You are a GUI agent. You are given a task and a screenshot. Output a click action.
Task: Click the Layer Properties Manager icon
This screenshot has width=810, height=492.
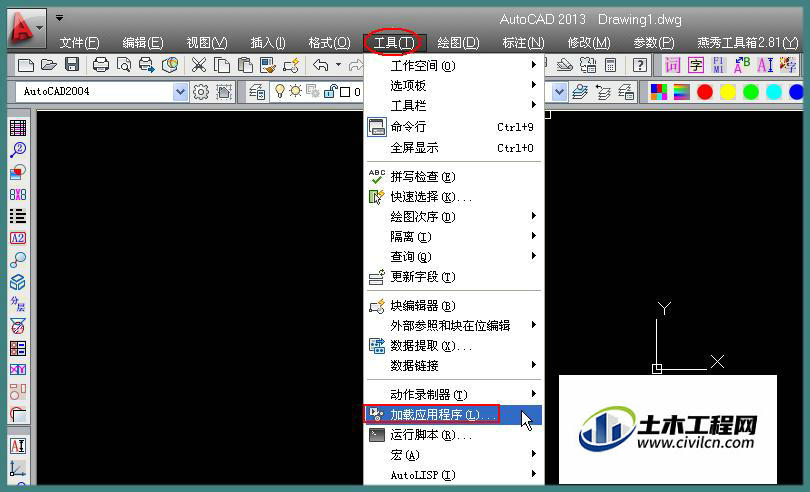point(257,93)
